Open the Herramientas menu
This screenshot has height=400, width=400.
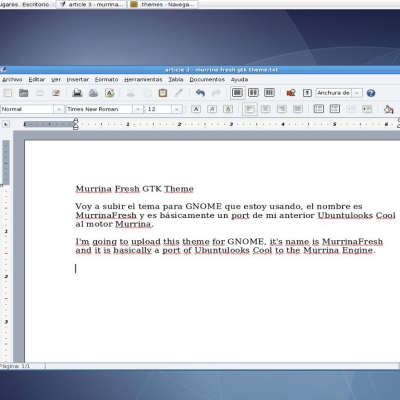click(143, 79)
